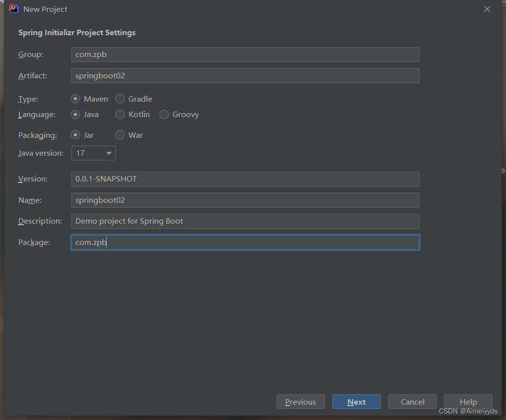Screen dimensions: 506x420
Task: Select the Gradle build type
Action: (x=120, y=99)
